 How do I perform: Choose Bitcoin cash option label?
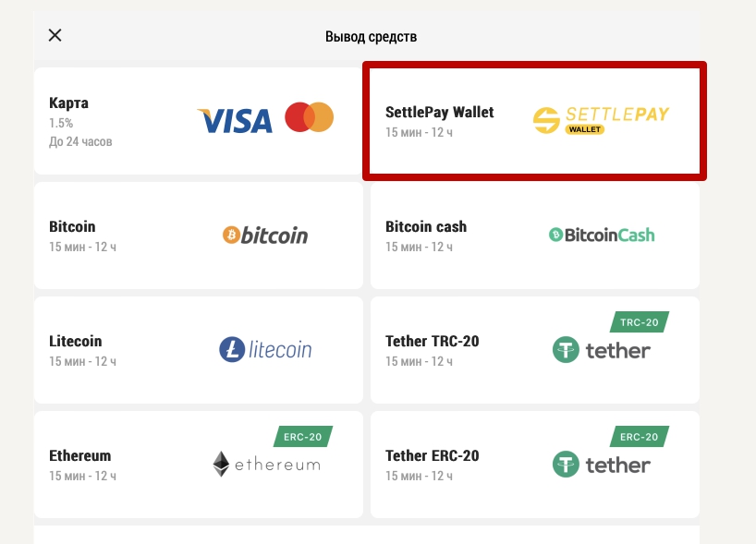tap(426, 226)
